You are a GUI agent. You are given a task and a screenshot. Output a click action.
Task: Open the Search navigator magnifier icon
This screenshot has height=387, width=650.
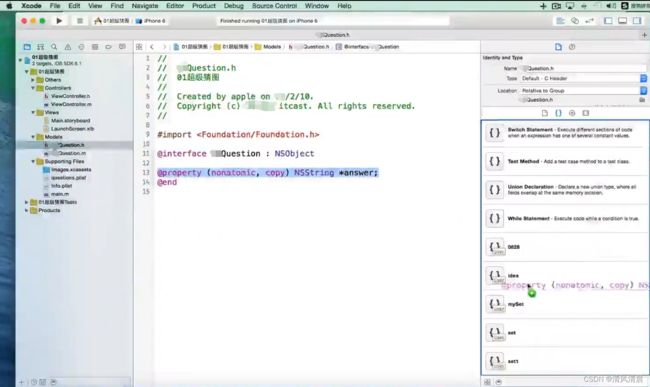click(x=54, y=47)
